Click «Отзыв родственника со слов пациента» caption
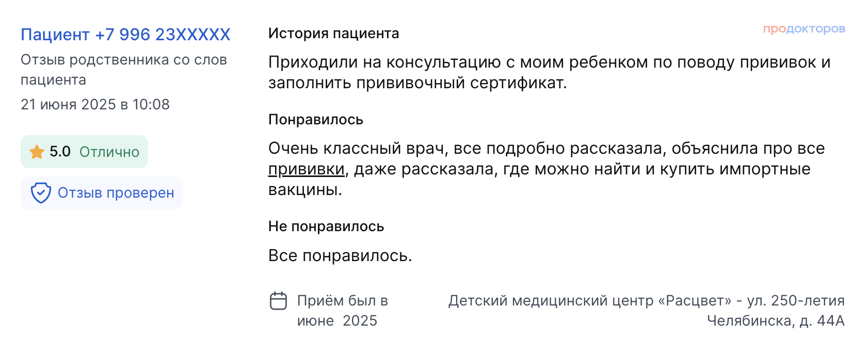This screenshot has width=868, height=354. [123, 70]
